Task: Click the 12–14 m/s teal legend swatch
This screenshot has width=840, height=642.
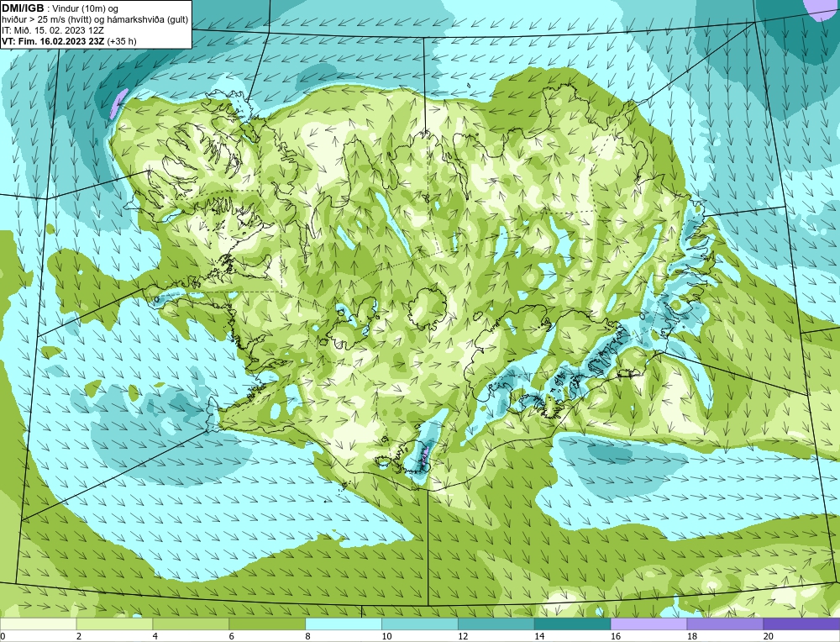Action: [496, 624]
